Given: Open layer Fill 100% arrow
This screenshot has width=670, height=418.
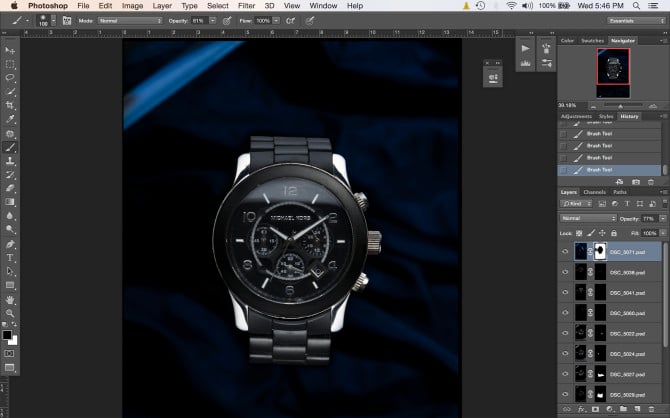Looking at the screenshot, I should (663, 233).
